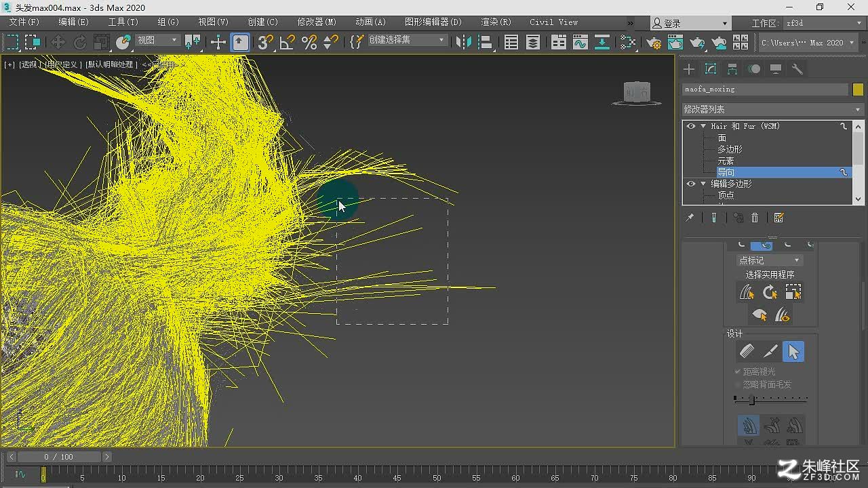Open the Display command panel tab
The width and height of the screenshot is (868, 488).
[x=776, y=69]
